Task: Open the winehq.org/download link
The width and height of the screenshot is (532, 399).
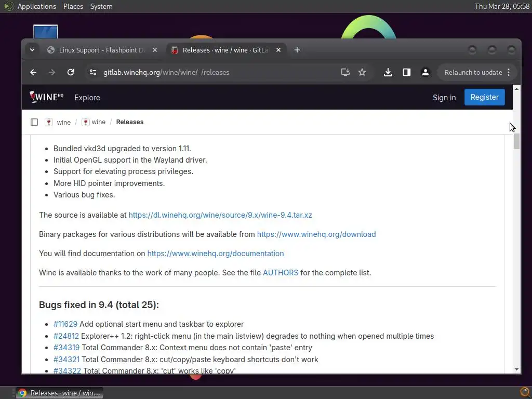Action: tap(316, 234)
